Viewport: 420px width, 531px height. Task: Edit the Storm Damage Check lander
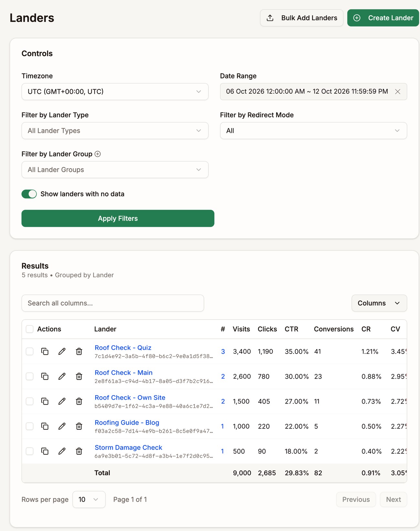(62, 451)
